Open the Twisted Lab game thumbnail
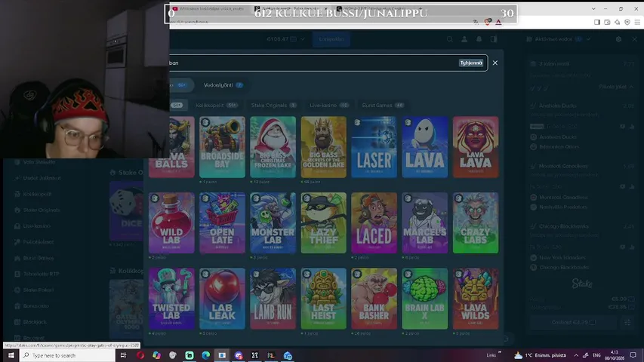Viewport: 644px width, 362px height. [x=171, y=299]
